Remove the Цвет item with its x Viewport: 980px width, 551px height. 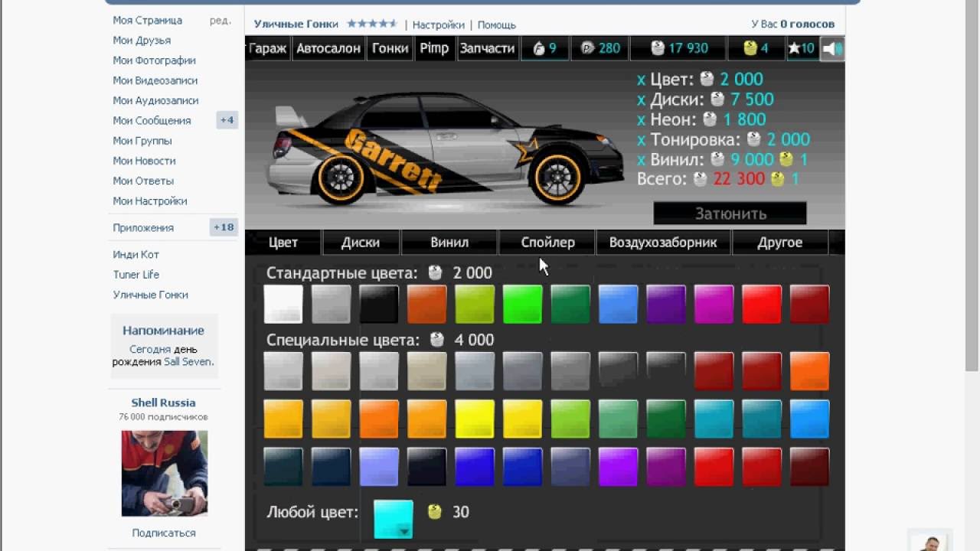coord(641,80)
